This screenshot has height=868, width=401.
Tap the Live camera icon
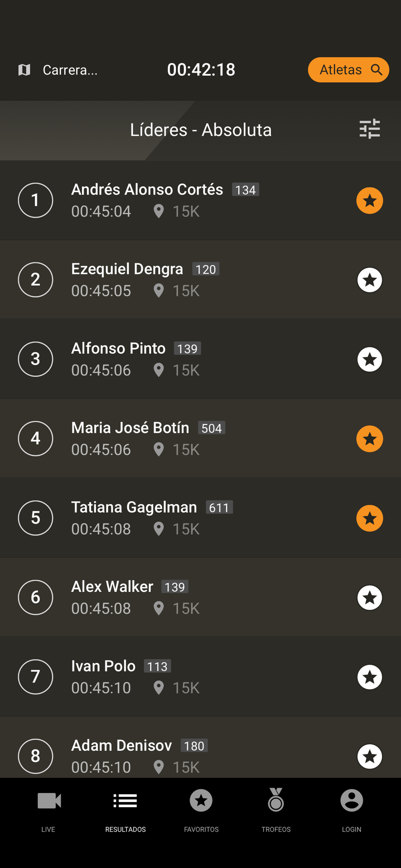[49, 801]
